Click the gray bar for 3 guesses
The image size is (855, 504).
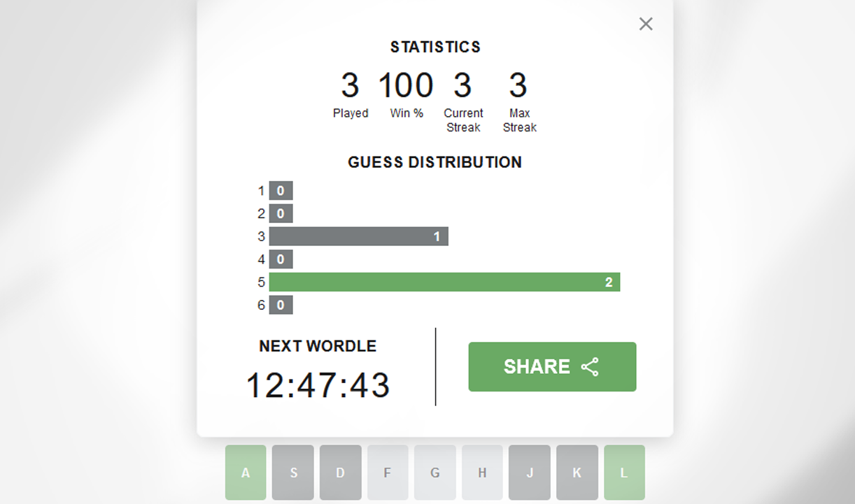pos(358,236)
